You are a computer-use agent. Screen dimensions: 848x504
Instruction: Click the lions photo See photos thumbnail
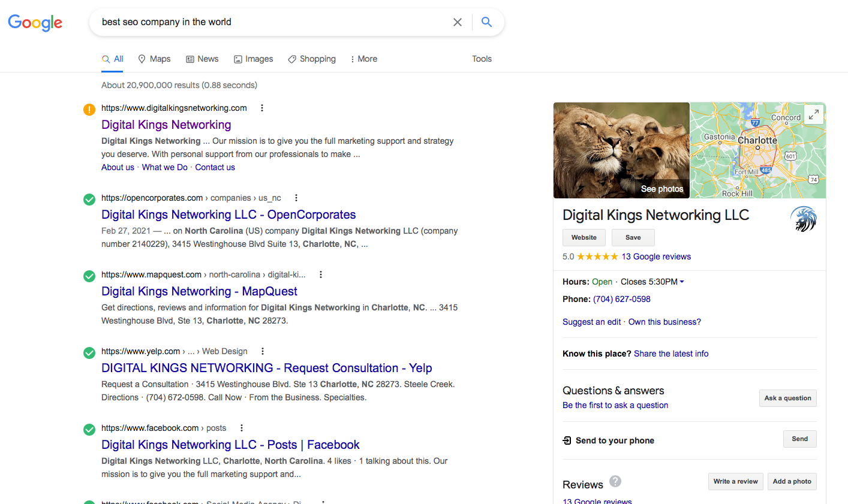(621, 150)
